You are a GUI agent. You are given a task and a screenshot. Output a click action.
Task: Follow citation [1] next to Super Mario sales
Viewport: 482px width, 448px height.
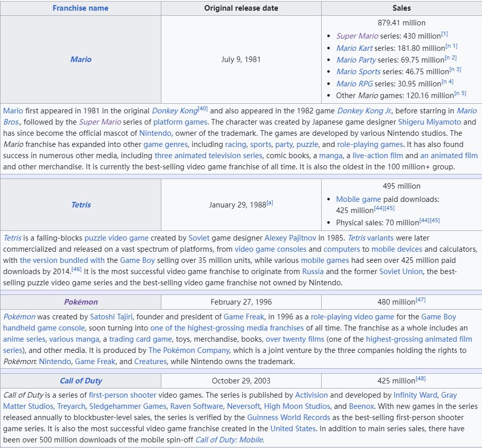click(444, 34)
